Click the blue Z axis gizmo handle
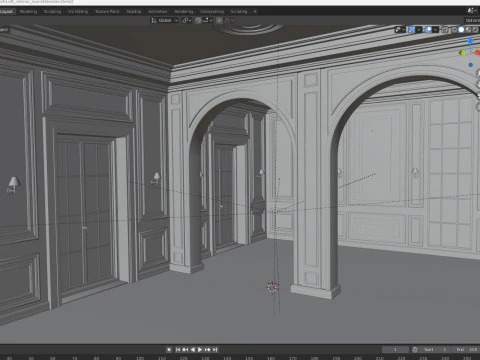 pos(471,41)
